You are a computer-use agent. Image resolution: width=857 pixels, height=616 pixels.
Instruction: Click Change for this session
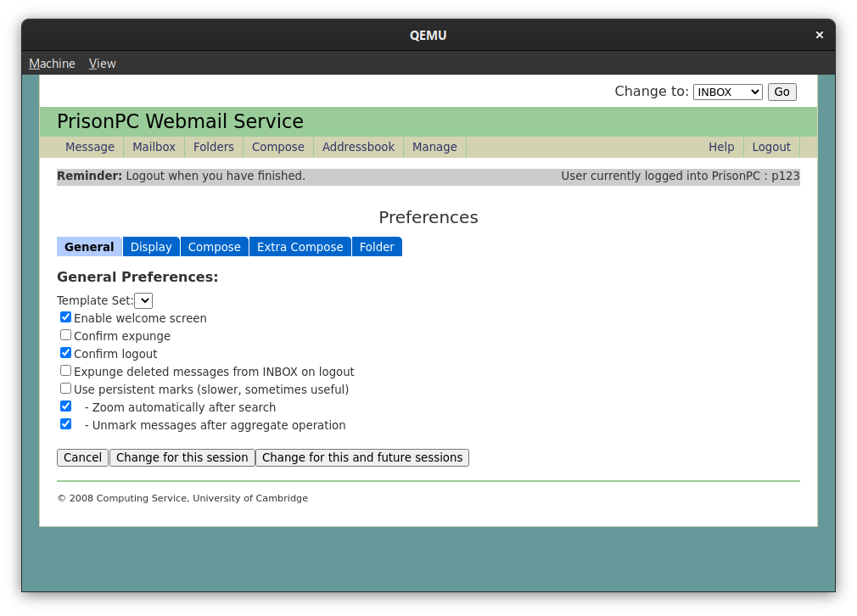(182, 457)
